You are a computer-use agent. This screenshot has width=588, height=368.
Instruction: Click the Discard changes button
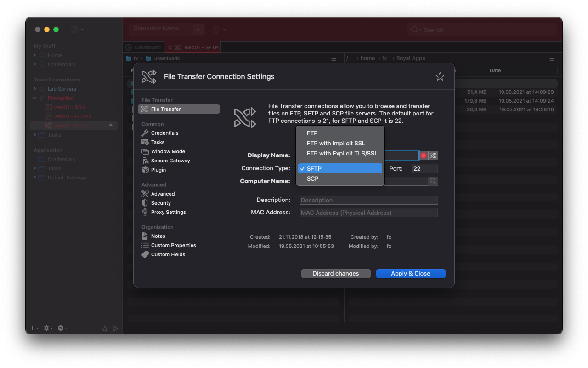pyautogui.click(x=336, y=273)
